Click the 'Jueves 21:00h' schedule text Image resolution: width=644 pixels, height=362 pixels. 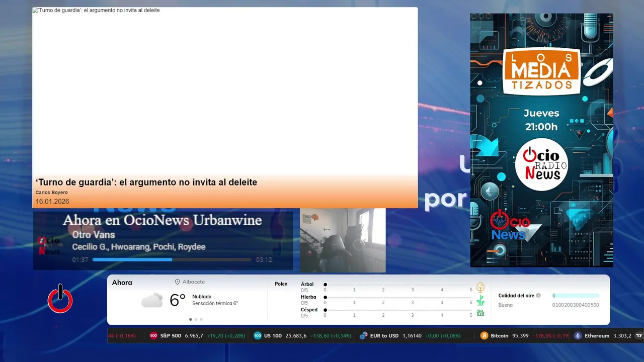[x=541, y=120]
